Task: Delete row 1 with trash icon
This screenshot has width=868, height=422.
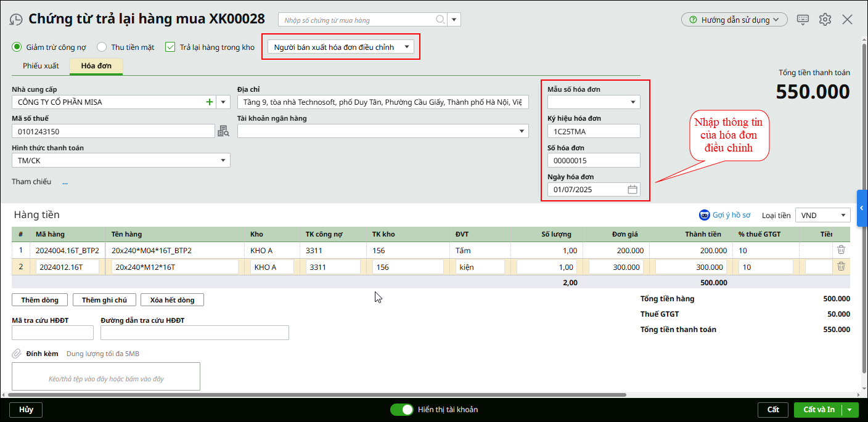Action: [x=841, y=250]
